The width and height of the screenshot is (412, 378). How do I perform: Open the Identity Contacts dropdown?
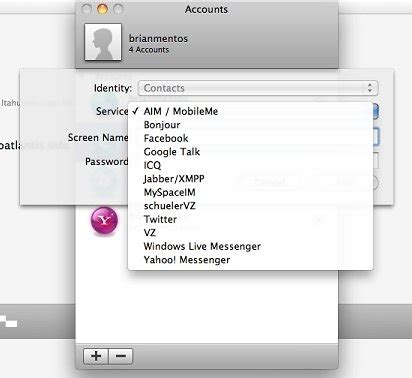(x=258, y=88)
